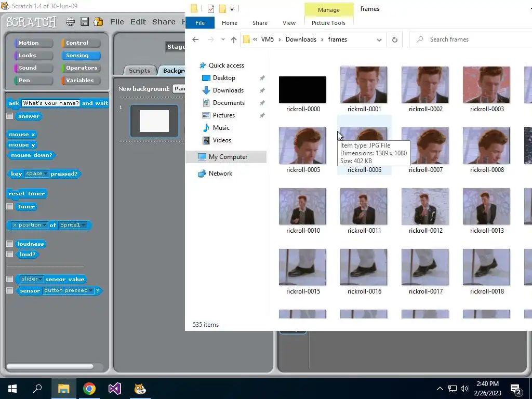Show hidden tray icons chevron

pyautogui.click(x=440, y=389)
